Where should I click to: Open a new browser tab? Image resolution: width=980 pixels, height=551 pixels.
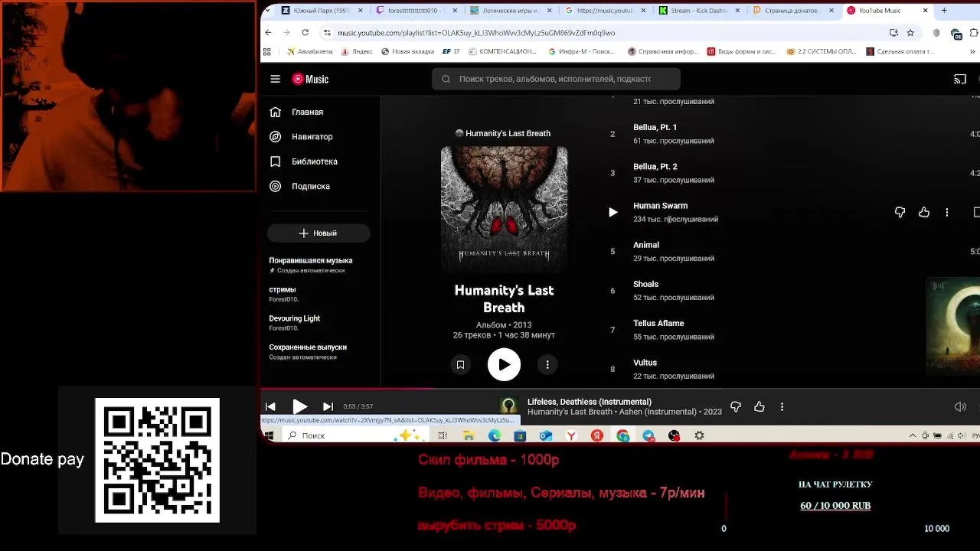pyautogui.click(x=944, y=11)
